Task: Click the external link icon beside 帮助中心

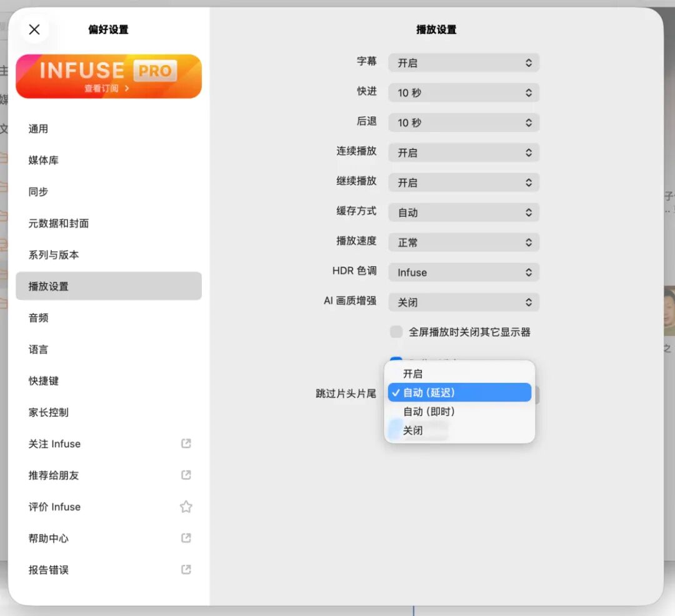Action: coord(186,538)
